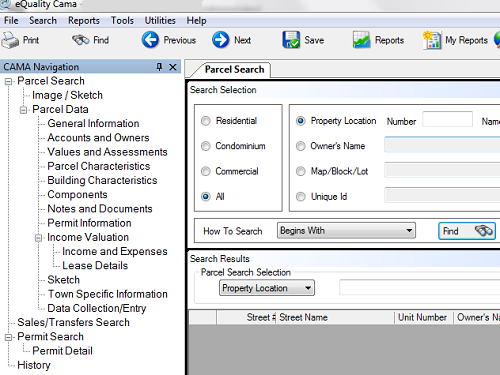Open Lease Details tree item
Screen dimensions: 500x375
click(95, 266)
